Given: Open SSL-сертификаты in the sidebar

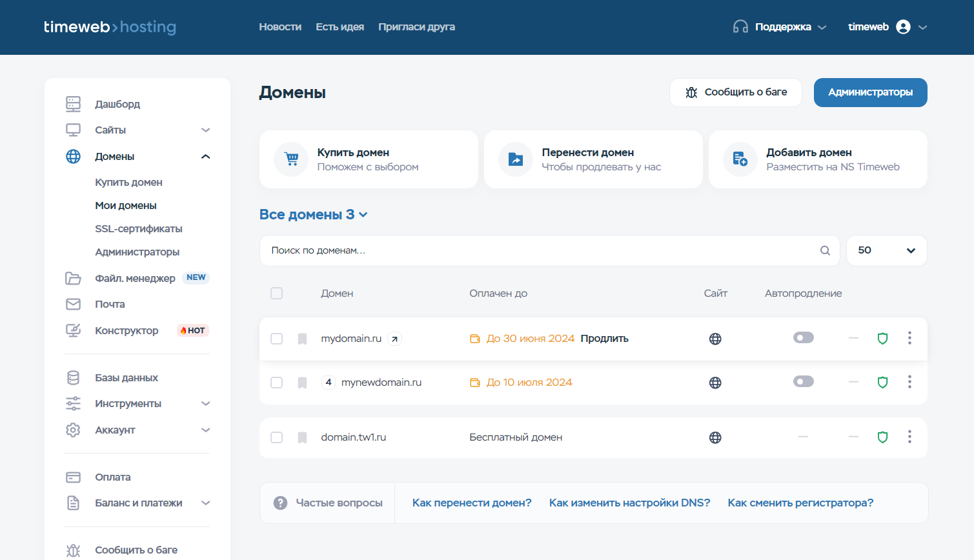Looking at the screenshot, I should pos(139,229).
